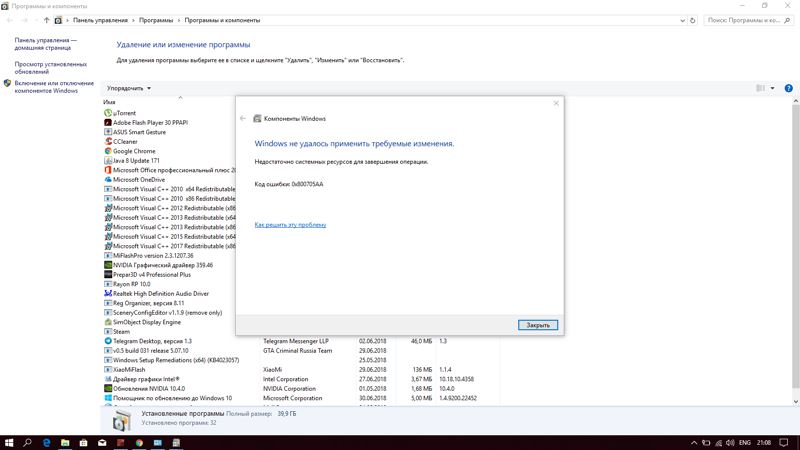Go up one level arrow
Image resolution: width=800 pixels, height=450 pixels.
[x=46, y=20]
